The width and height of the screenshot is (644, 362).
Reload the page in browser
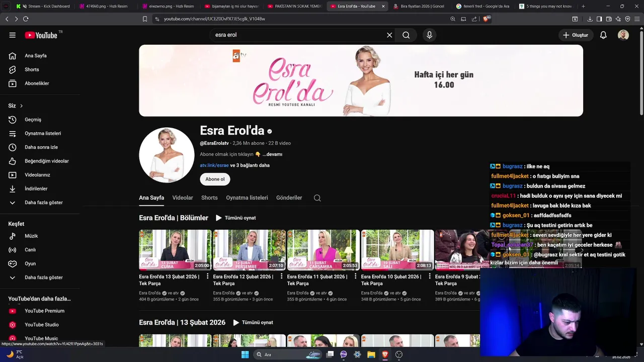(26, 19)
